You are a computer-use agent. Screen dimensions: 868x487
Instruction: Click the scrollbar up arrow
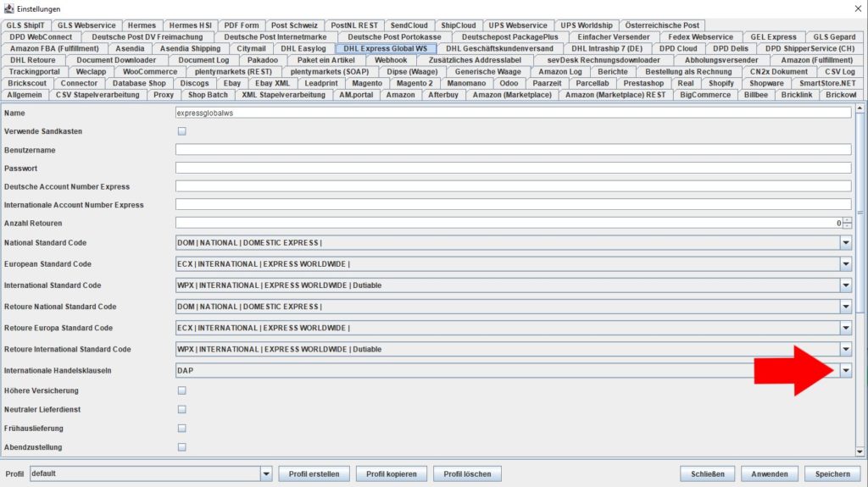tap(860, 108)
